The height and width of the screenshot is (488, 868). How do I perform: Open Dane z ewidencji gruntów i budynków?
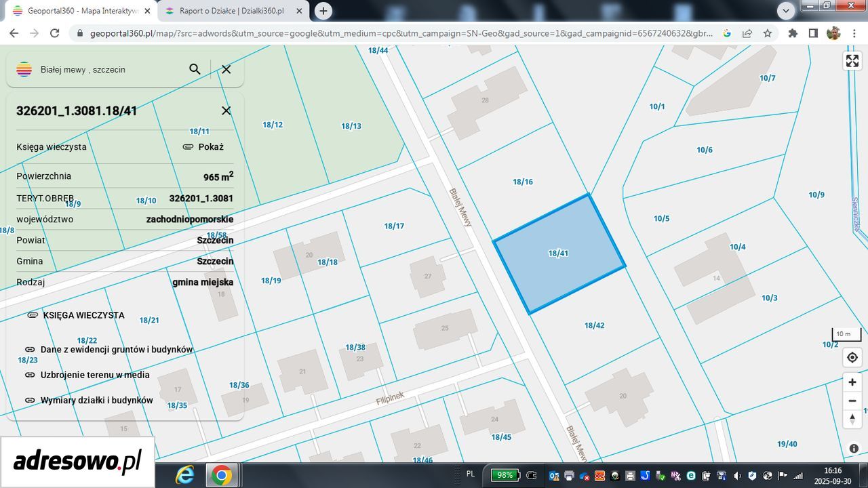[x=108, y=350]
